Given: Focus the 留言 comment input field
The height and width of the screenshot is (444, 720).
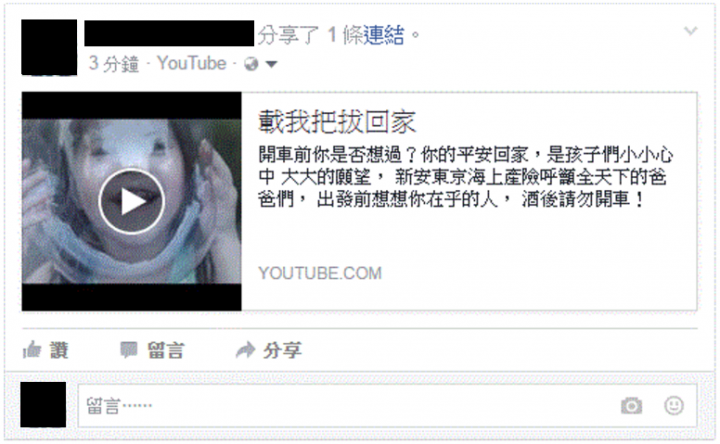Looking at the screenshot, I should (x=387, y=406).
